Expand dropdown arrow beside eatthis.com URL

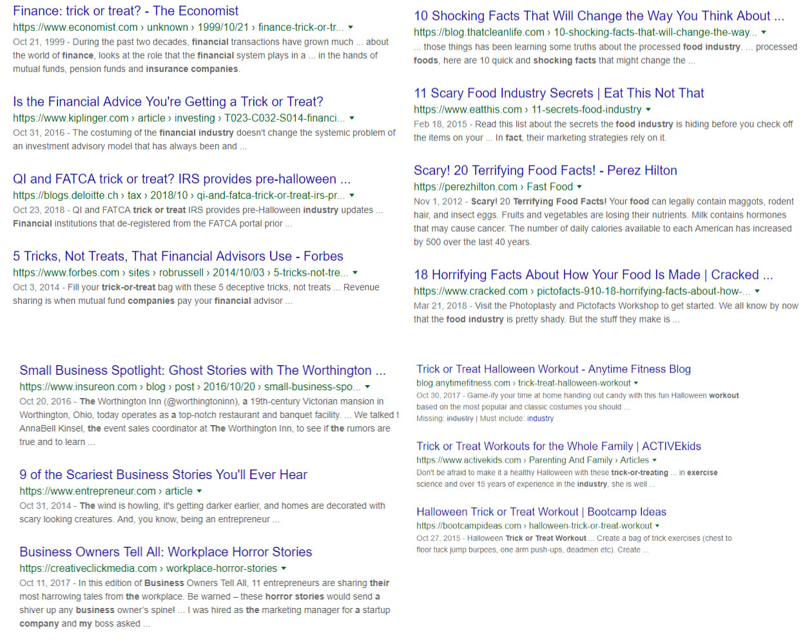click(x=648, y=110)
